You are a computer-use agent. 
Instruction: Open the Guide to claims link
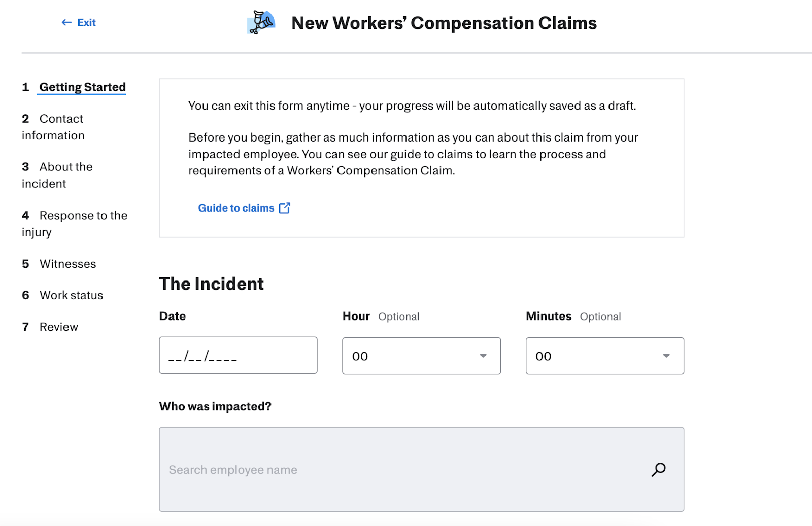[x=236, y=208]
